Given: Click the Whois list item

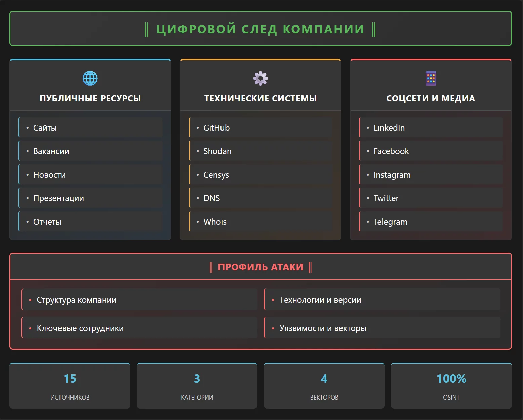Looking at the screenshot, I should (260, 222).
